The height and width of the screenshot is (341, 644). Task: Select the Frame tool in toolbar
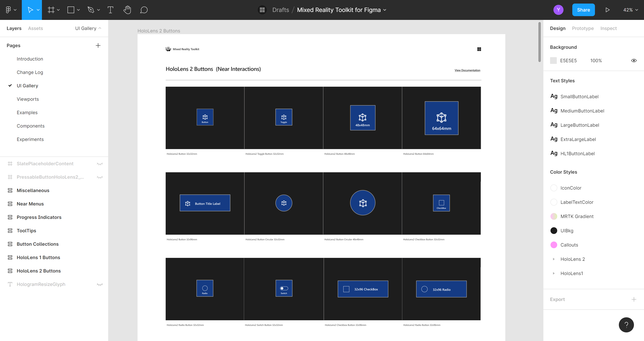pyautogui.click(x=51, y=10)
